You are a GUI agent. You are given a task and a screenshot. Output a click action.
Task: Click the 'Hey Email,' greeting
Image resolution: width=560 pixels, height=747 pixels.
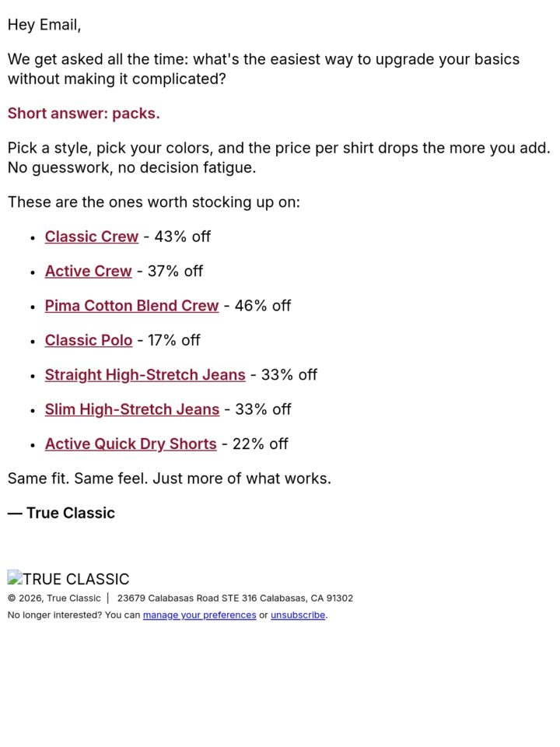click(44, 25)
